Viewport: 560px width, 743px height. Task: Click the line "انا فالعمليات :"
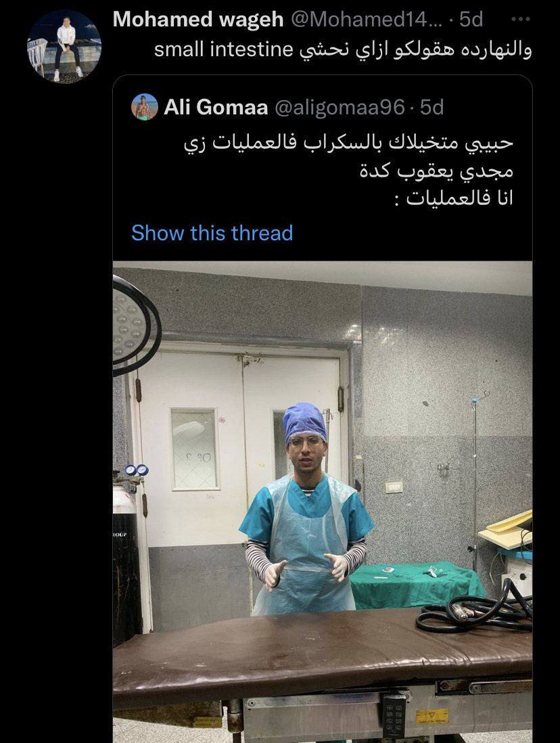pyautogui.click(x=454, y=198)
